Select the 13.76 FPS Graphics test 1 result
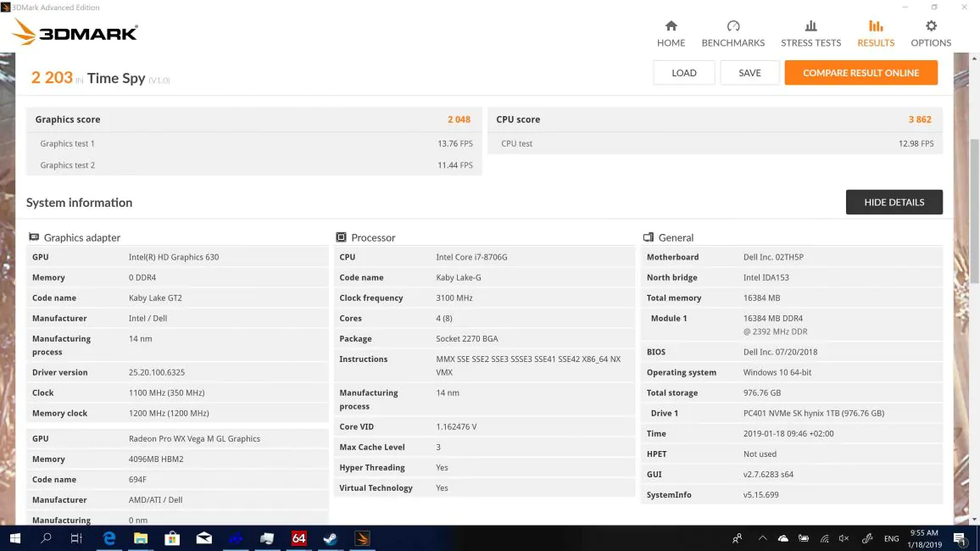Screen dimensions: 980x551 (x=455, y=144)
